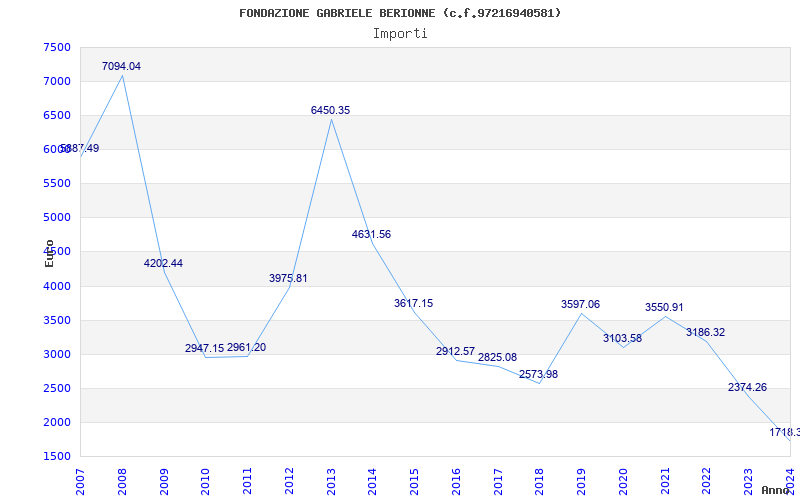Click the 5887.49 value label
800x500 pixels.
point(80,148)
